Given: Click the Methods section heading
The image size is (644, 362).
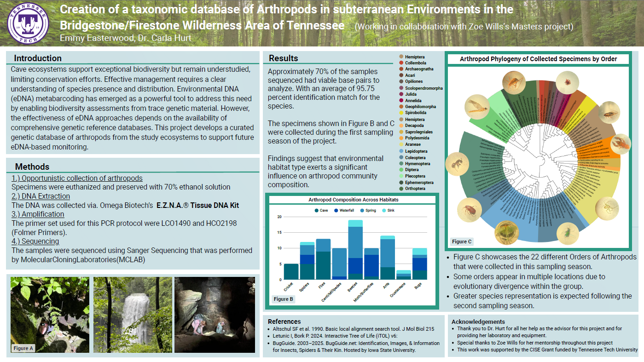Looking at the screenshot, I should 32,167.
